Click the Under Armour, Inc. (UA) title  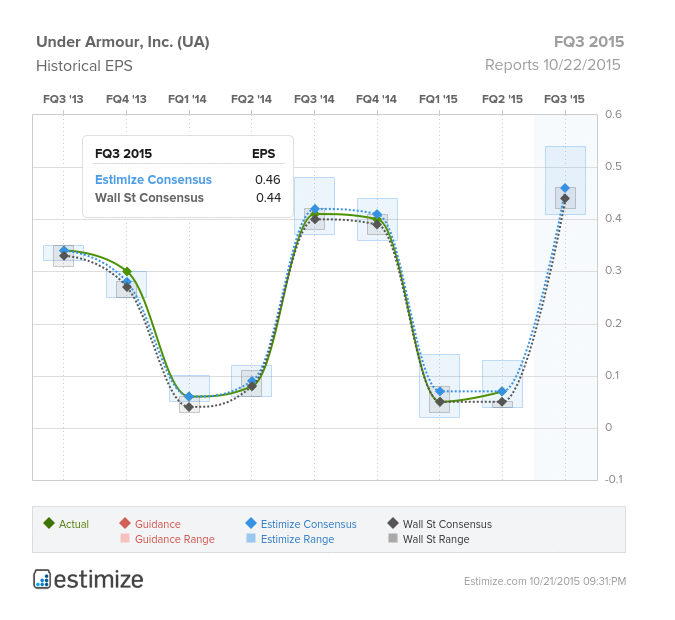[123, 42]
